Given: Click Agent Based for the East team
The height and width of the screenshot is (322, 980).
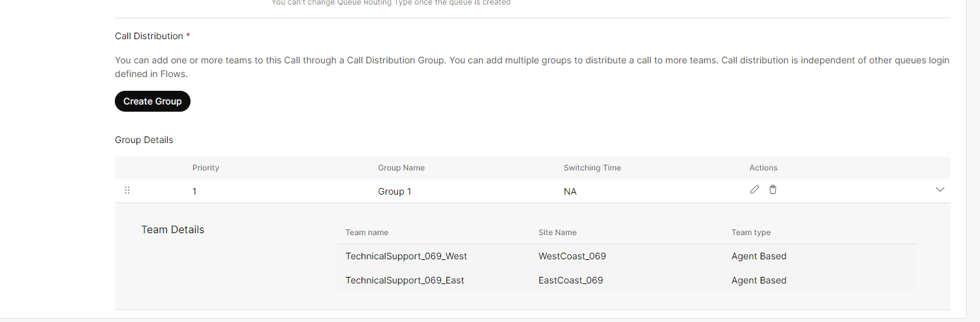Looking at the screenshot, I should tap(759, 280).
